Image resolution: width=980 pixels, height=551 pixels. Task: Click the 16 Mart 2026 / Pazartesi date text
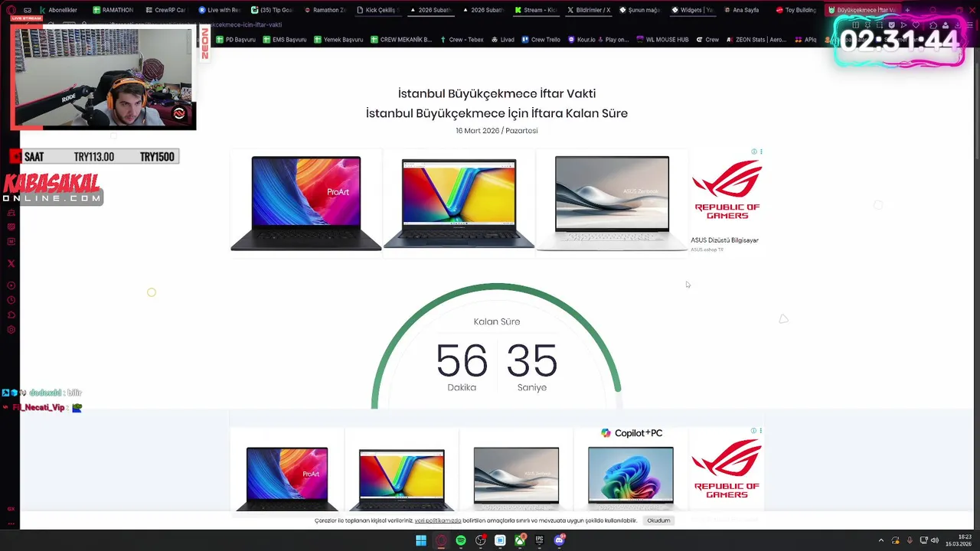click(x=497, y=131)
